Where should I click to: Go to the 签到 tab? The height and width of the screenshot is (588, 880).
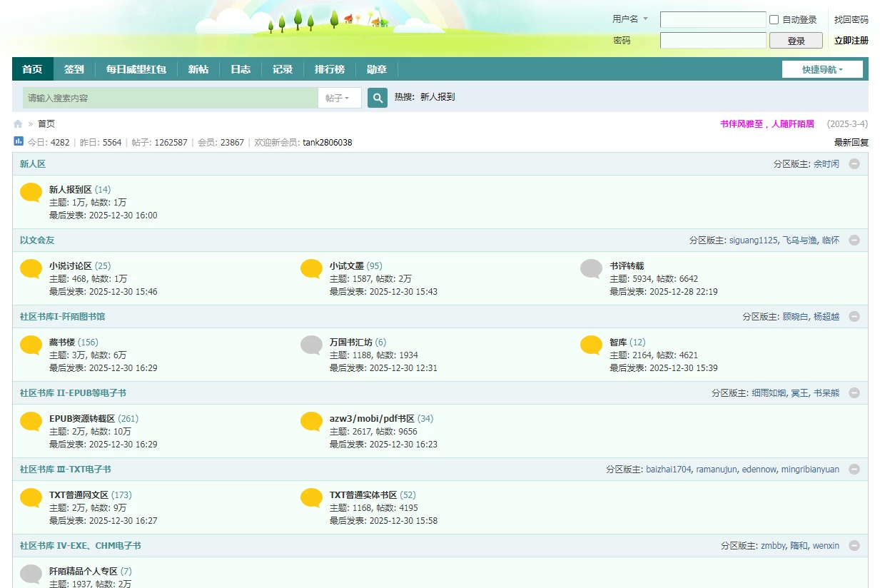pos(74,69)
